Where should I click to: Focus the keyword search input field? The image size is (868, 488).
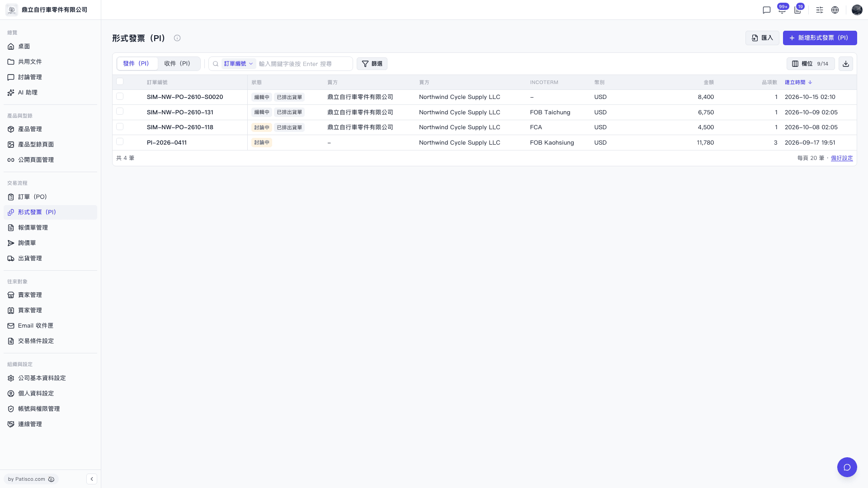tap(303, 64)
